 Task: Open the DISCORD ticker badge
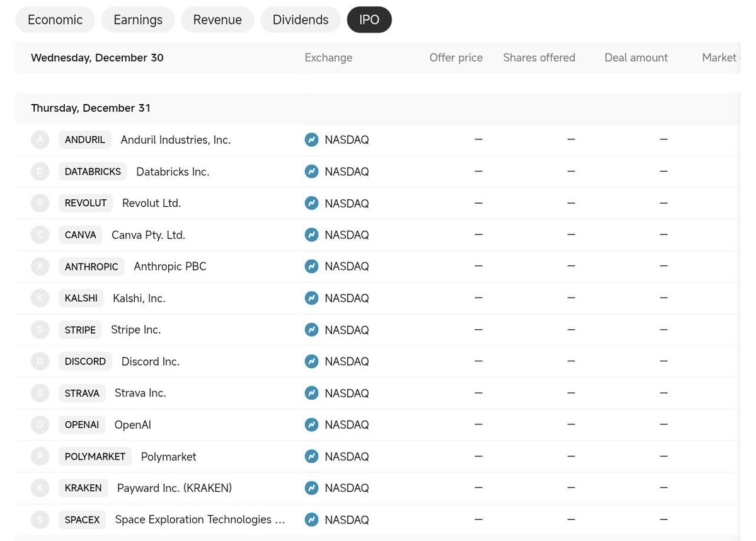click(86, 361)
